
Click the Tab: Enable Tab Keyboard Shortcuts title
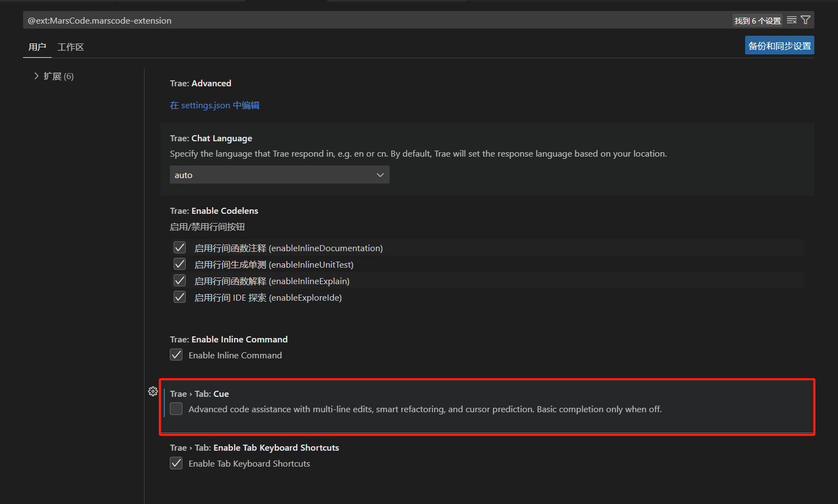pos(254,447)
